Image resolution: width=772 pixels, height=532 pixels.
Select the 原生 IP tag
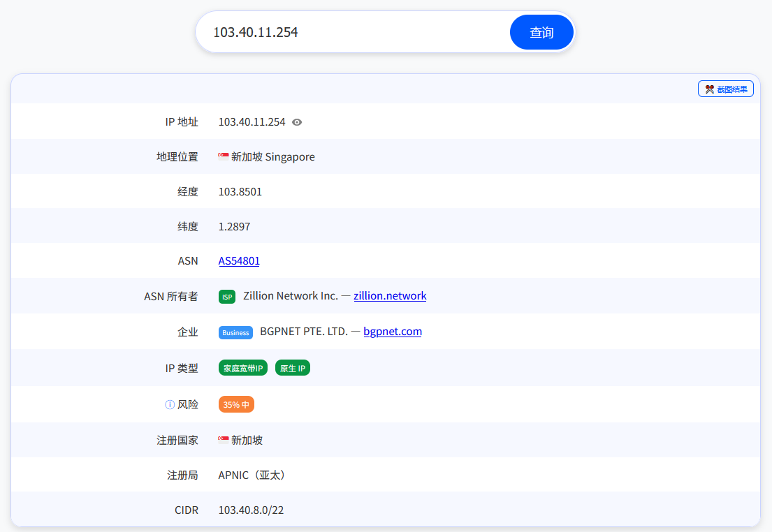(x=292, y=368)
